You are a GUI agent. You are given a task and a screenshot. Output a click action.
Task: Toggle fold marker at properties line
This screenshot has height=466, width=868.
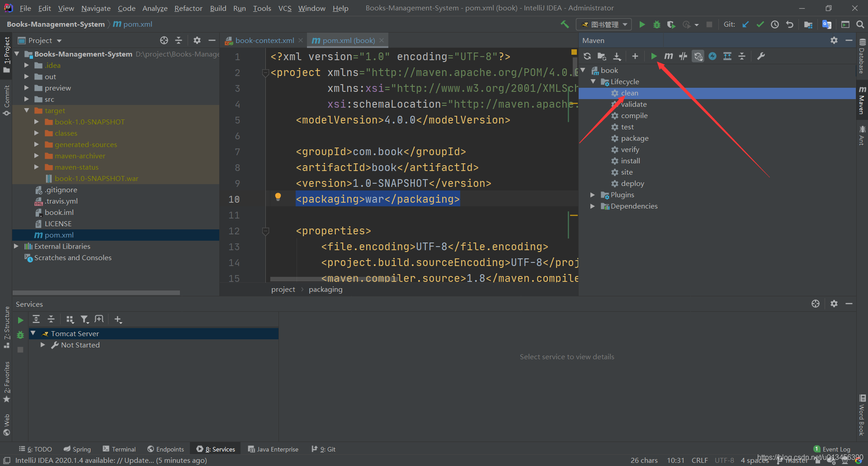point(266,231)
